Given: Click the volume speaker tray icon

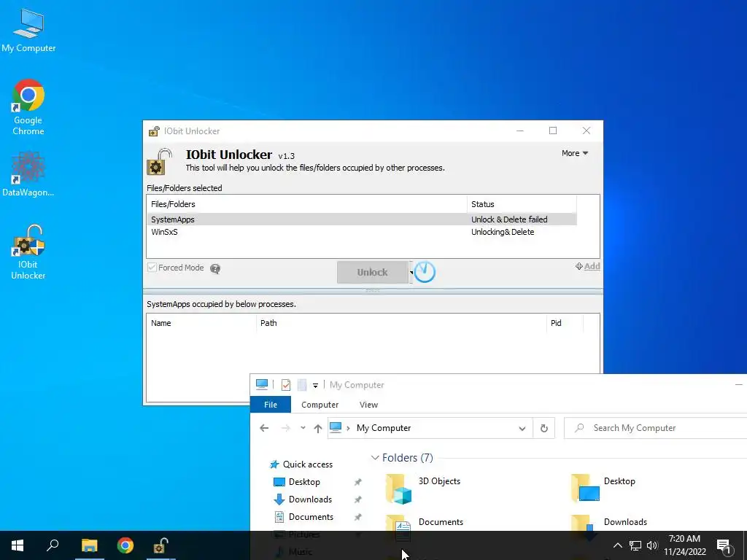Looking at the screenshot, I should [652, 545].
